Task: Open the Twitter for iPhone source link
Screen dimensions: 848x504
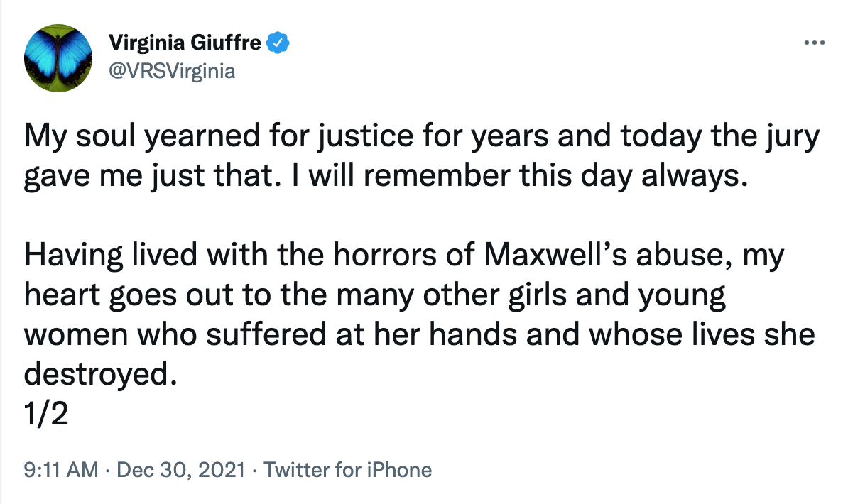Action: [348, 469]
